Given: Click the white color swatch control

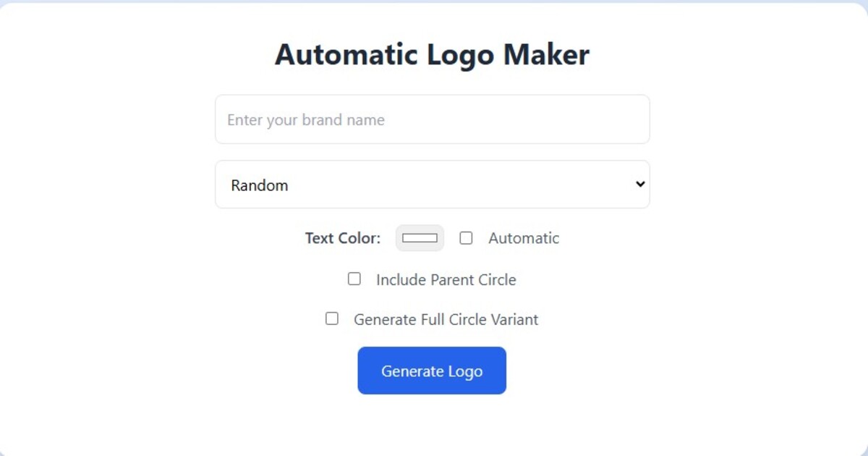Looking at the screenshot, I should click(420, 237).
